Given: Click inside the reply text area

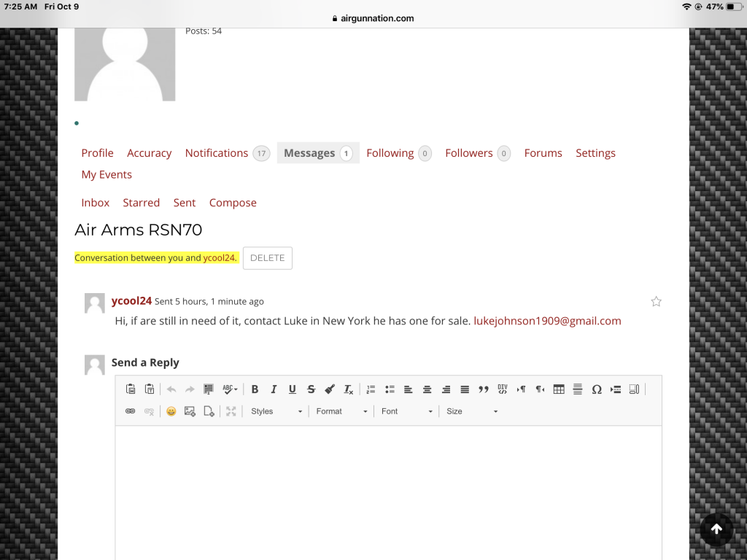Looking at the screenshot, I should (x=388, y=493).
